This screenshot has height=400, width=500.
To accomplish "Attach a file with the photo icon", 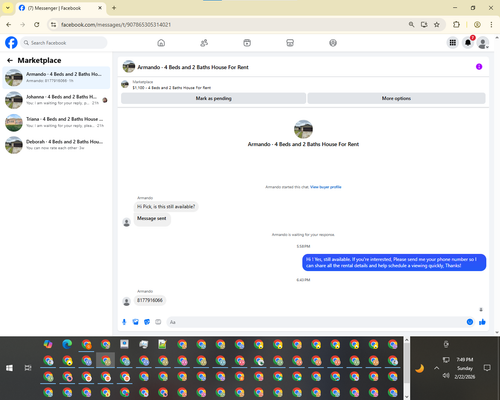I will (136, 322).
